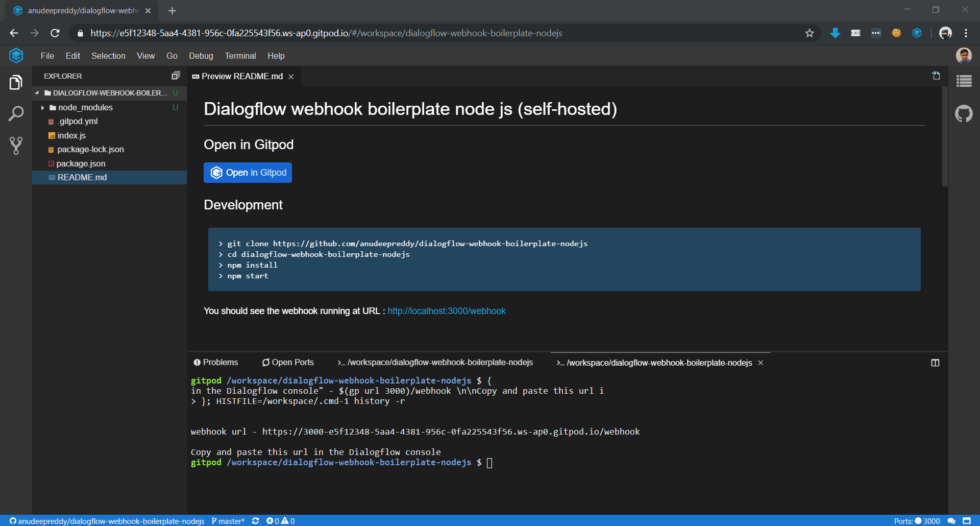Click the 'Development' heading in the preview
This screenshot has width=980, height=526.
[243, 205]
